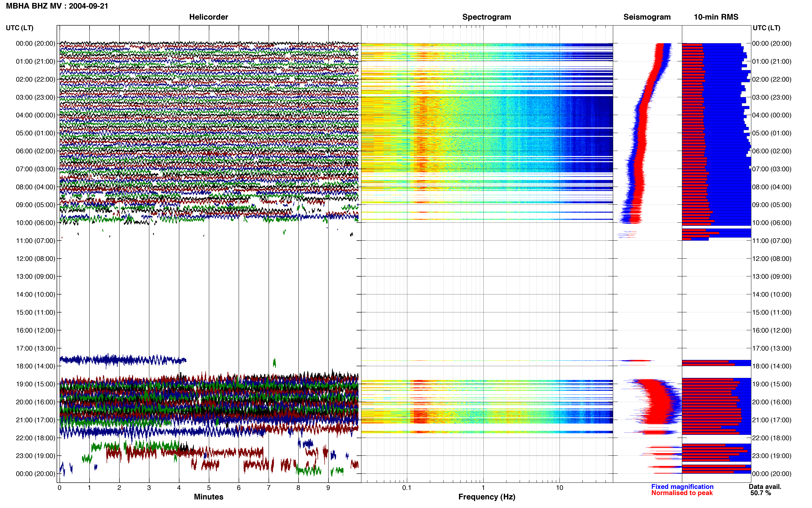Select '14:00 (10:00)' on the Helicorder time axis

[x=36, y=295]
